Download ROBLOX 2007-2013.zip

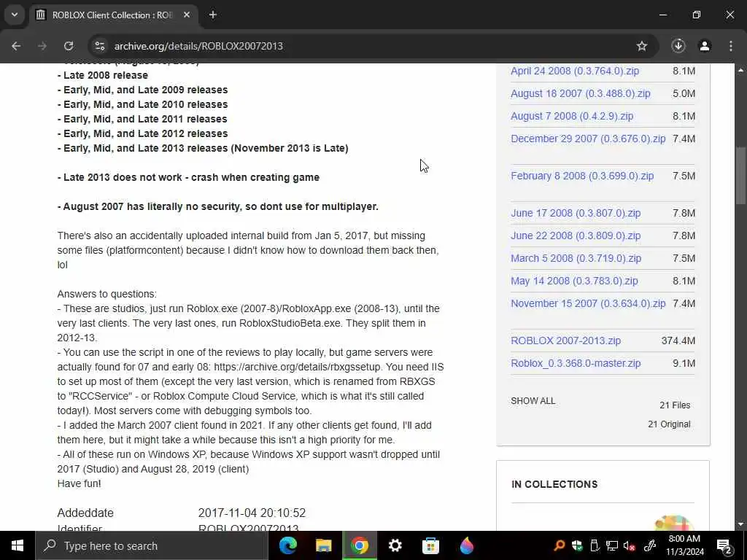[565, 341]
